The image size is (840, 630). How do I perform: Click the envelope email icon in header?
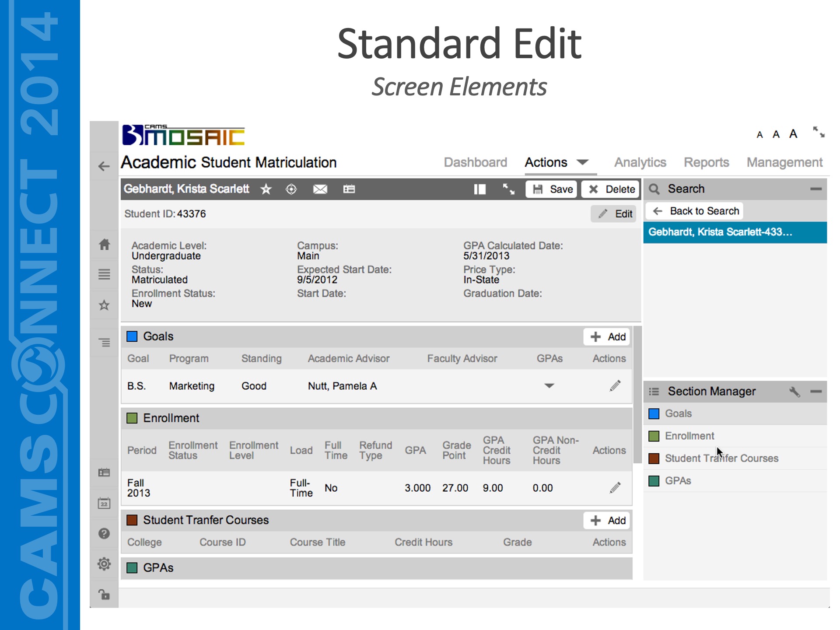click(320, 189)
